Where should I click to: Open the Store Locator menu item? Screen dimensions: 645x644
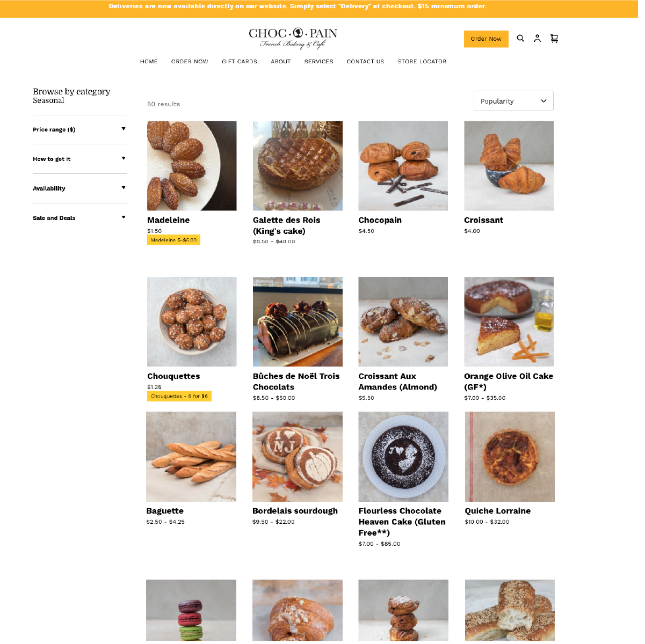click(422, 61)
